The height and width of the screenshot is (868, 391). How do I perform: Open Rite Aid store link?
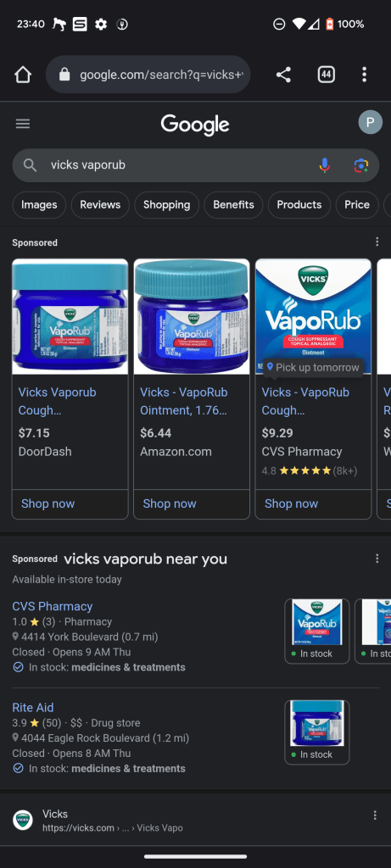33,708
